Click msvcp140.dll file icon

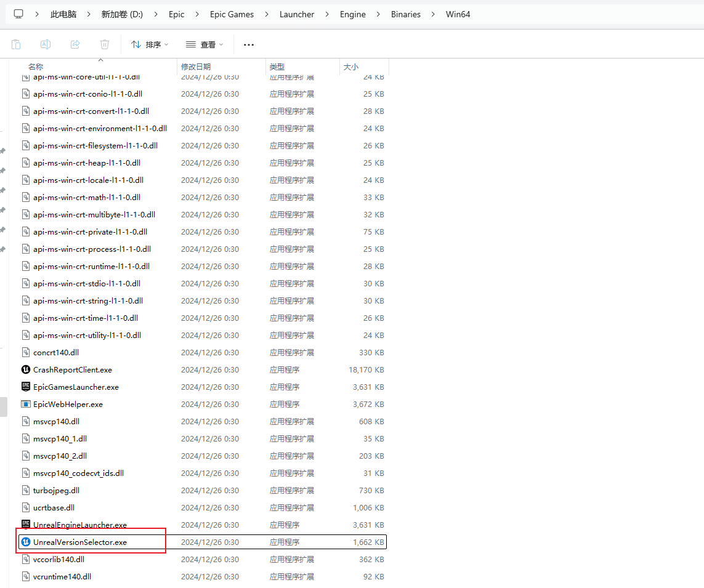point(26,421)
